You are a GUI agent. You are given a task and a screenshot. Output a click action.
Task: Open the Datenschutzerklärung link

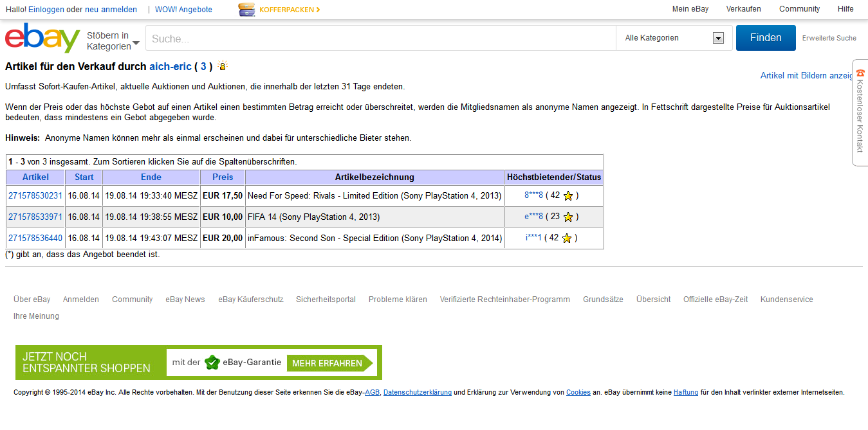point(418,392)
